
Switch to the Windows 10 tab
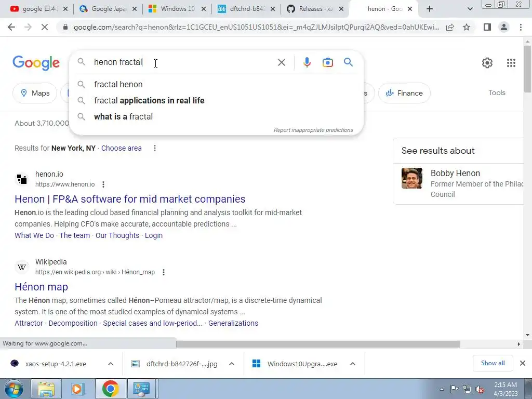[177, 9]
